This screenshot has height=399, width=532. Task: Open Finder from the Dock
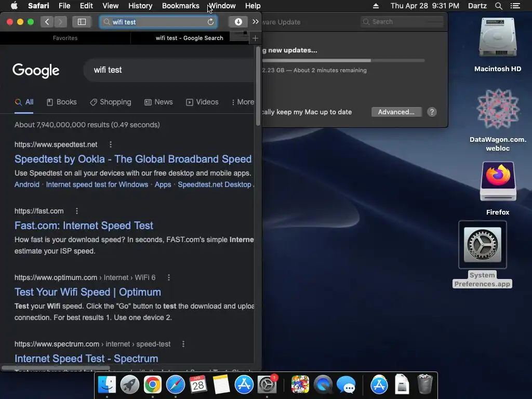click(x=107, y=385)
